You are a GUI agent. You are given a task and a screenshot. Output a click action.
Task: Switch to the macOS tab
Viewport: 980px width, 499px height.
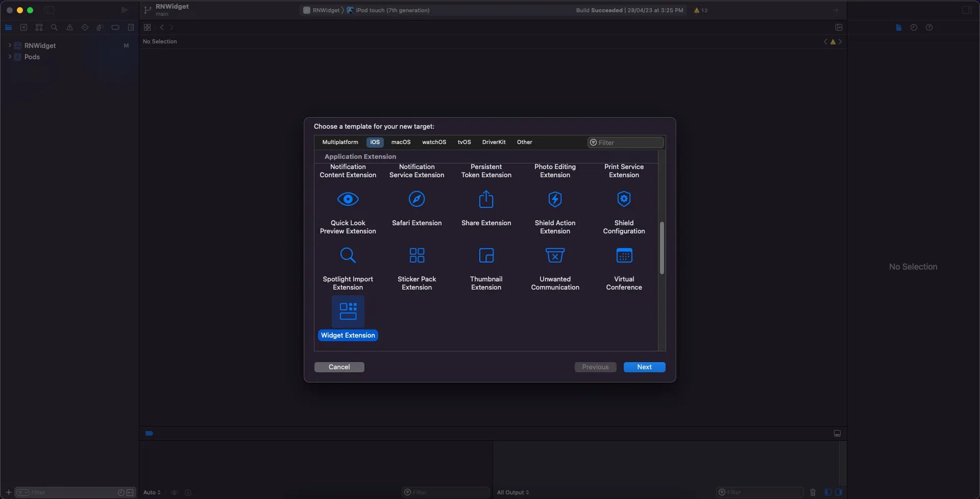[x=401, y=142]
